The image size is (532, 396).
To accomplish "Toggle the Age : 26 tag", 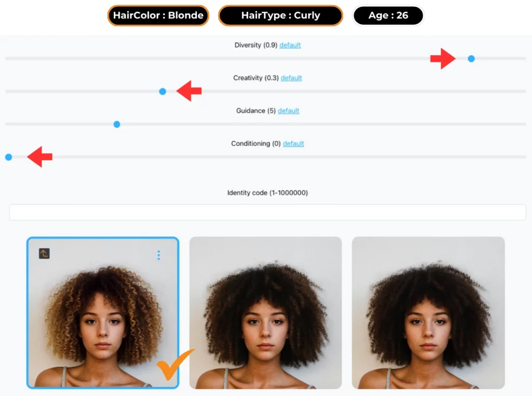I will [x=388, y=16].
